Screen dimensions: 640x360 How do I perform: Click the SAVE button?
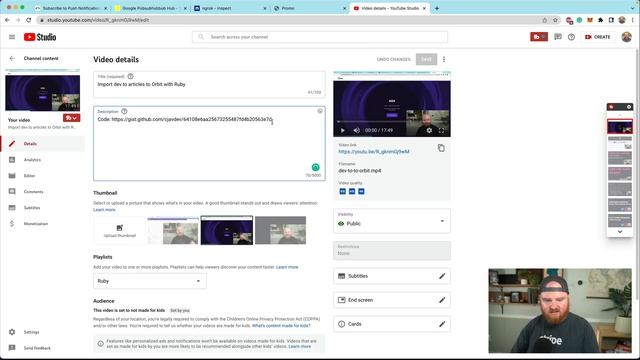[x=427, y=60]
